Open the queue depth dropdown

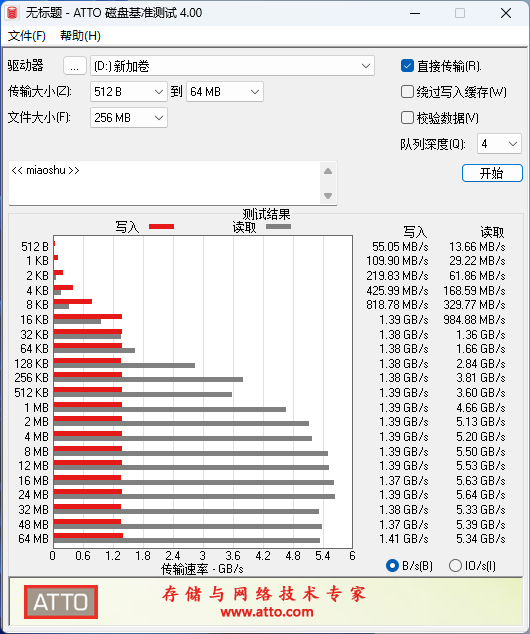coord(499,144)
